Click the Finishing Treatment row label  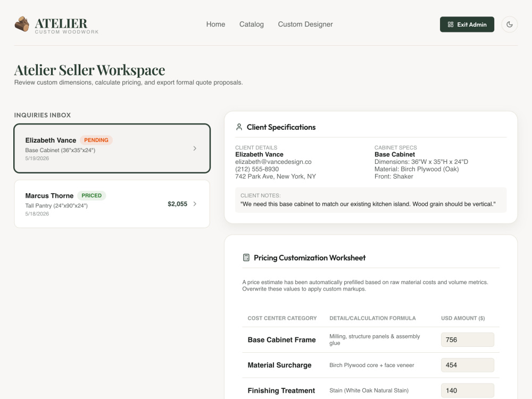pos(281,390)
